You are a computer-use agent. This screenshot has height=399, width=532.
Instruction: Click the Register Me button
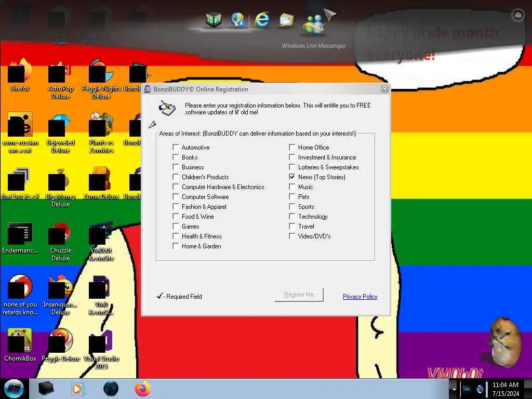coord(299,295)
